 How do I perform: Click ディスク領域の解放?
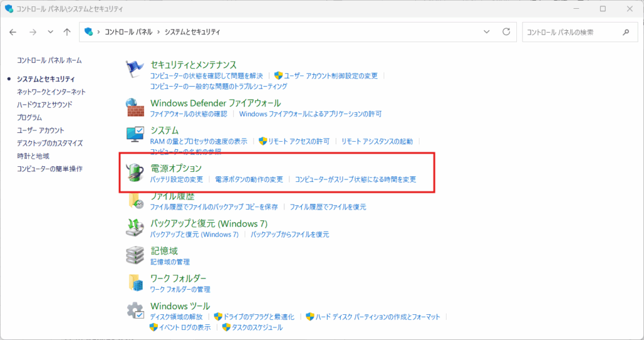click(176, 317)
